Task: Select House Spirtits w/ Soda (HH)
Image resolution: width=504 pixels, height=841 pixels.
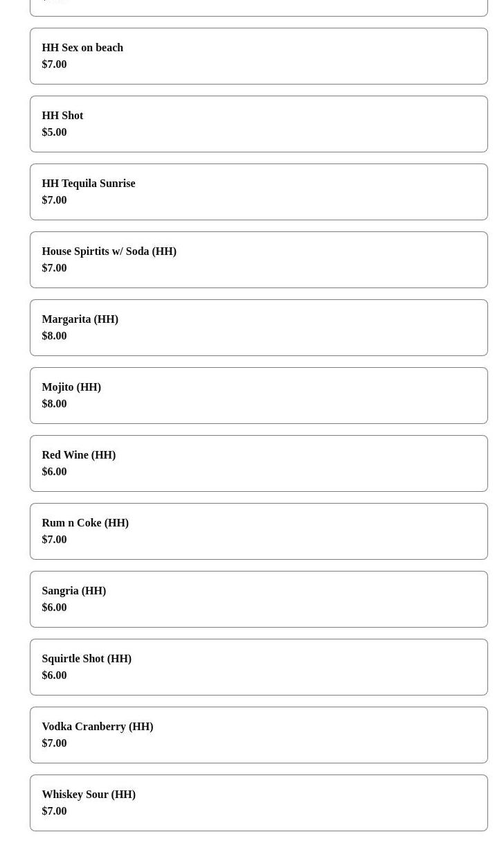Action: 258,260
